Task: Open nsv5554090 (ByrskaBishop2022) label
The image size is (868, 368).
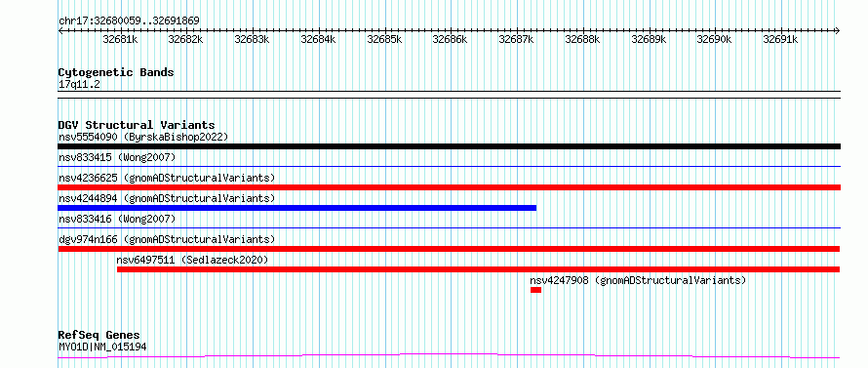Action: pyautogui.click(x=143, y=137)
